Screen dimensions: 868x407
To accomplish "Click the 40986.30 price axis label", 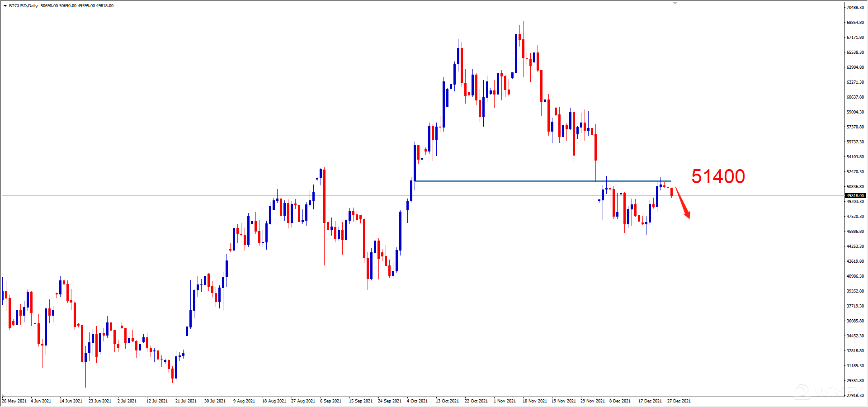I will click(855, 276).
